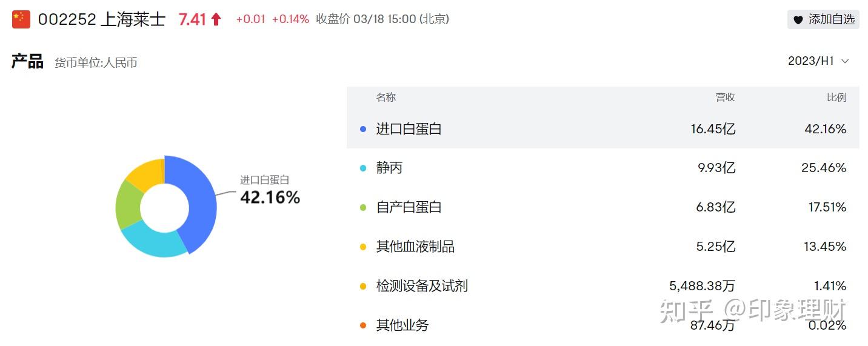Click the 营收 column header
The width and height of the screenshot is (868, 346).
725,98
